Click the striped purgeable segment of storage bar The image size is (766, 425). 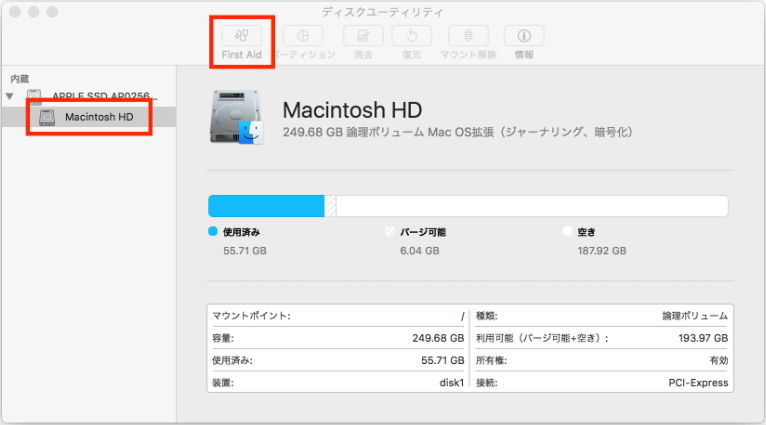coord(330,206)
